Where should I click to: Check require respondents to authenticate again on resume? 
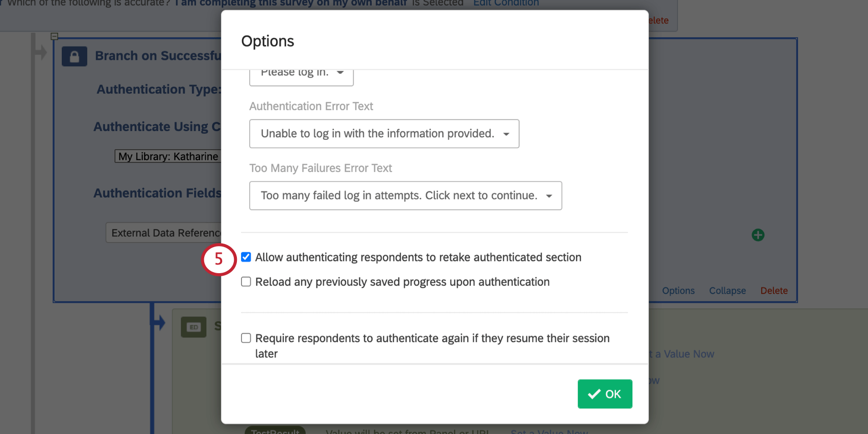coord(246,337)
